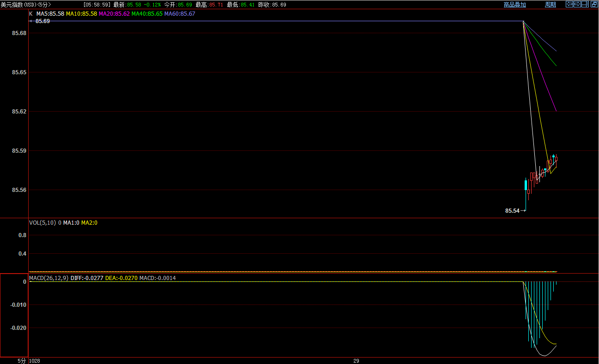Click the left arrow navigation icon
Image resolution: width=599 pixels, height=364 pixels.
point(569,4)
